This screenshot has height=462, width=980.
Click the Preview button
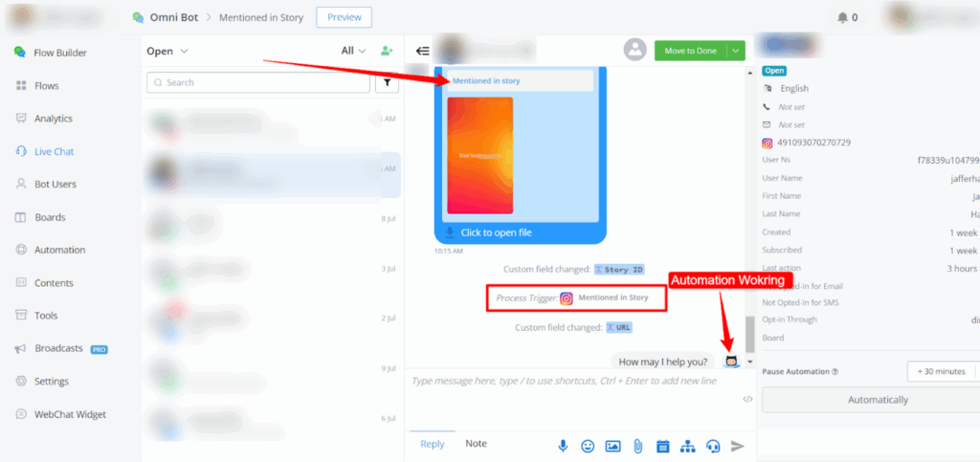(x=344, y=17)
